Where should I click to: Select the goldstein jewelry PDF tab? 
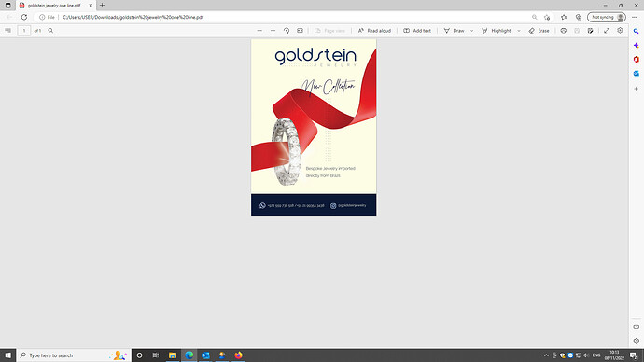55,6
